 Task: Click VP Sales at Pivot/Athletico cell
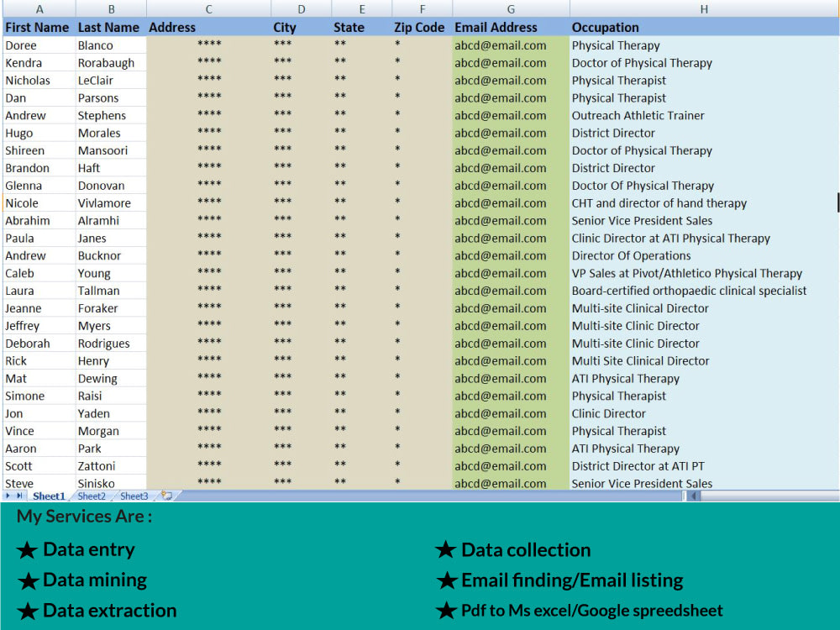(704, 273)
